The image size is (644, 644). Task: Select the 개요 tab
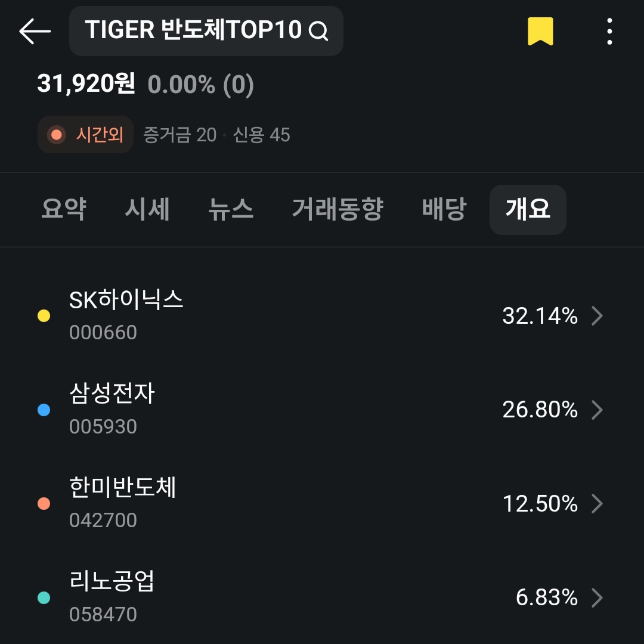tap(528, 209)
